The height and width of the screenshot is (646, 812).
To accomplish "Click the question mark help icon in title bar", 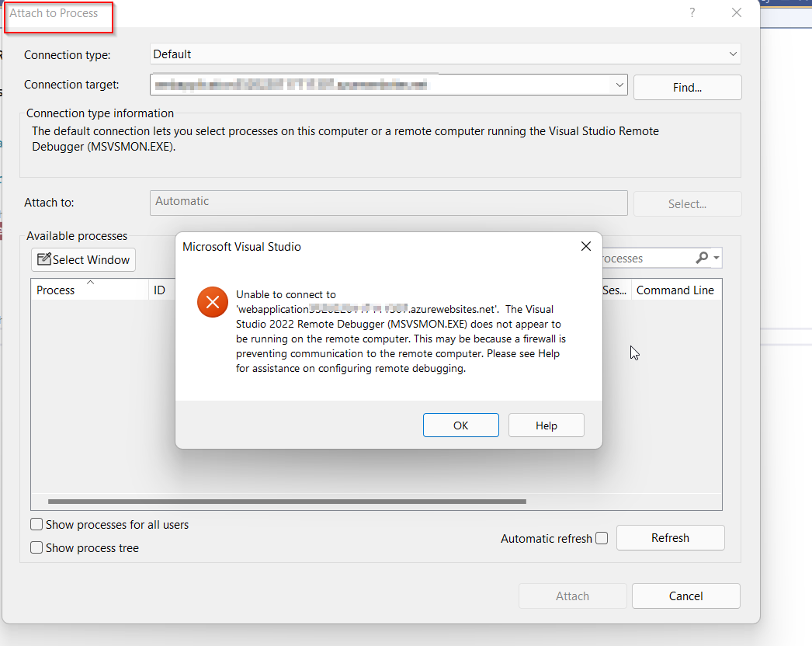I will coord(692,12).
